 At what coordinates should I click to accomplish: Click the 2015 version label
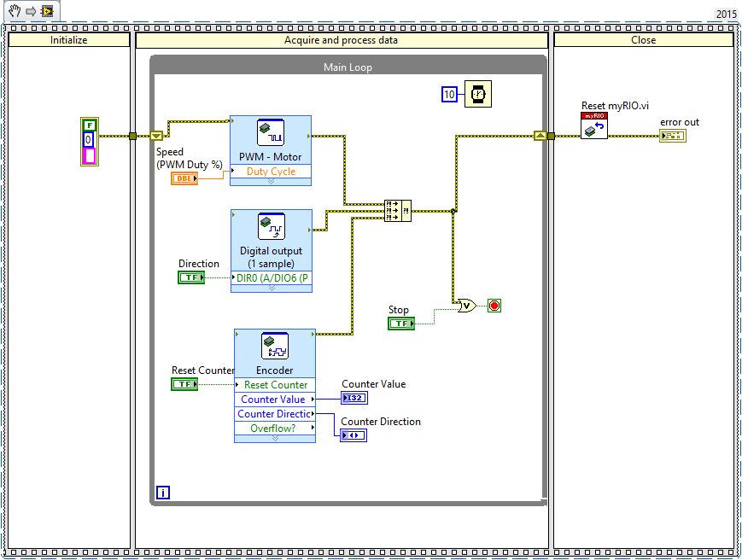pyautogui.click(x=727, y=14)
